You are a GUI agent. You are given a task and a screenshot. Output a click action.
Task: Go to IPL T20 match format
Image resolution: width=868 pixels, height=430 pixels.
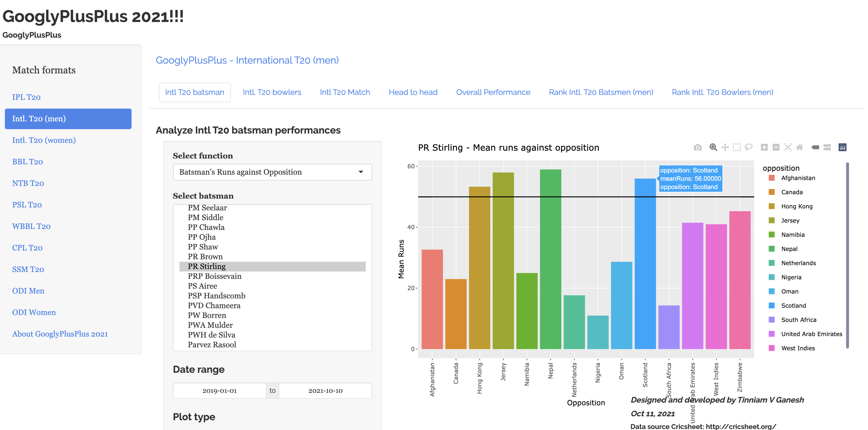point(26,97)
